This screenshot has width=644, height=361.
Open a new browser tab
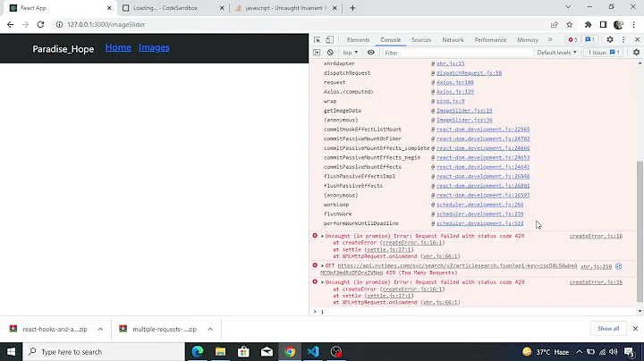[x=352, y=8]
